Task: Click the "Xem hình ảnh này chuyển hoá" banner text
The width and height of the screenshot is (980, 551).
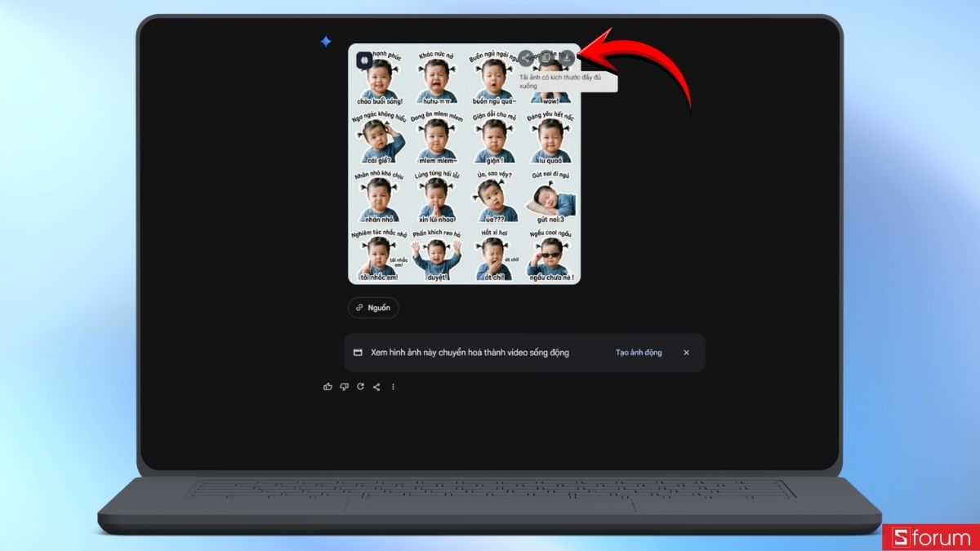Action: 470,353
